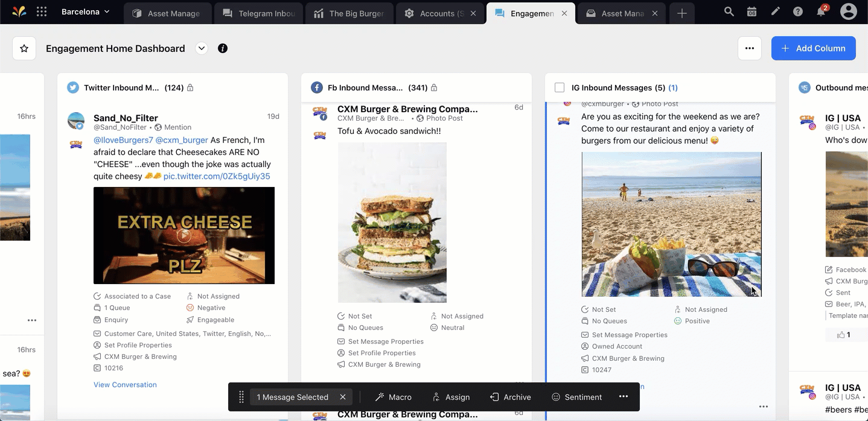Open the Sprinklr logo home

[19, 11]
